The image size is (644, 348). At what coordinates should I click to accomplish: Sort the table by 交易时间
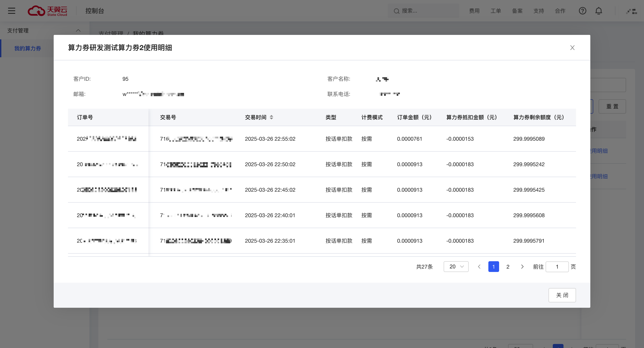click(x=271, y=117)
